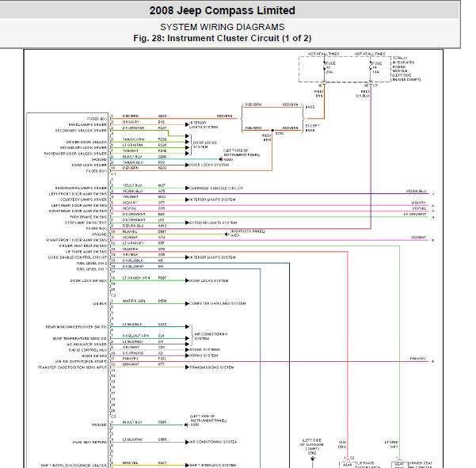Select the "DOOR LOCK DRIVER" pin label
Viewport: 476px width, 468px height.
pos(89,165)
